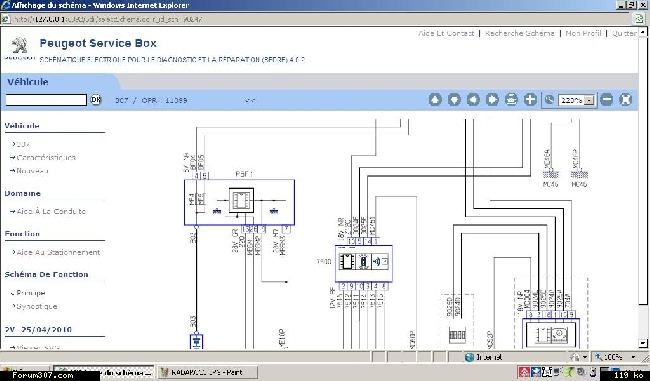
Task: Zoom in with the plus icon
Action: tap(530, 99)
